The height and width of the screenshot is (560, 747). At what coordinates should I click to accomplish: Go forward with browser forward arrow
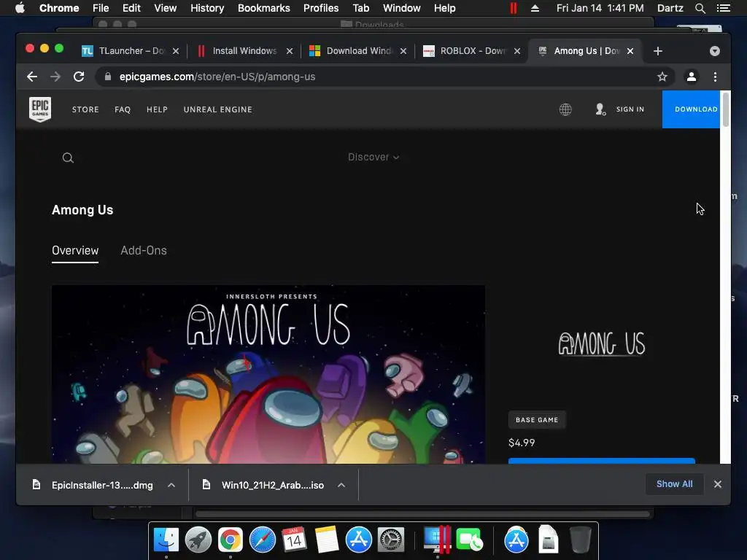pos(55,77)
